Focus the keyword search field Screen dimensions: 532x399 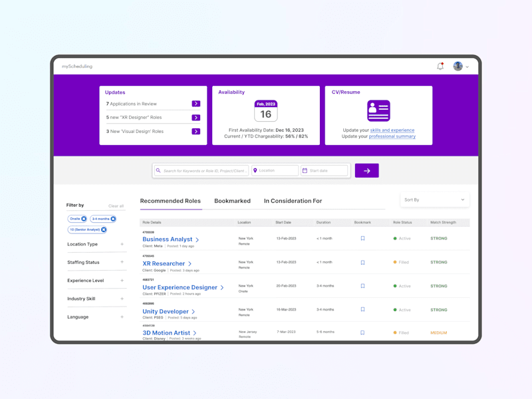(201, 171)
